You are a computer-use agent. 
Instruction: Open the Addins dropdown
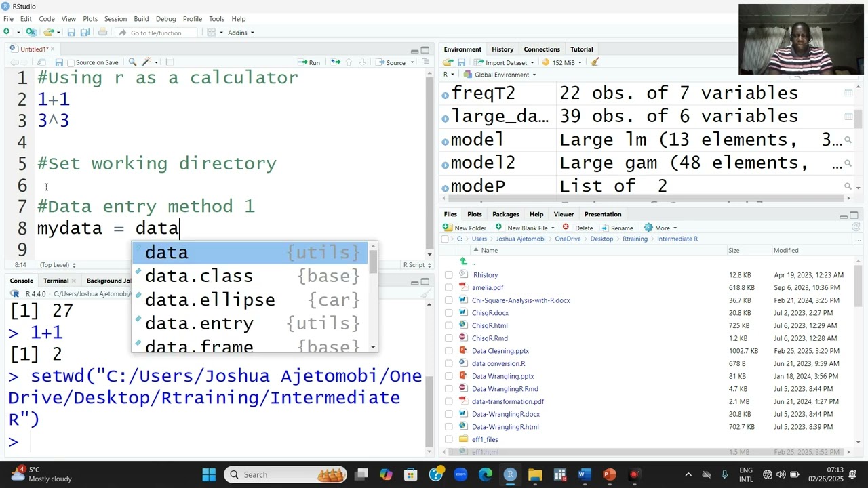click(x=241, y=33)
